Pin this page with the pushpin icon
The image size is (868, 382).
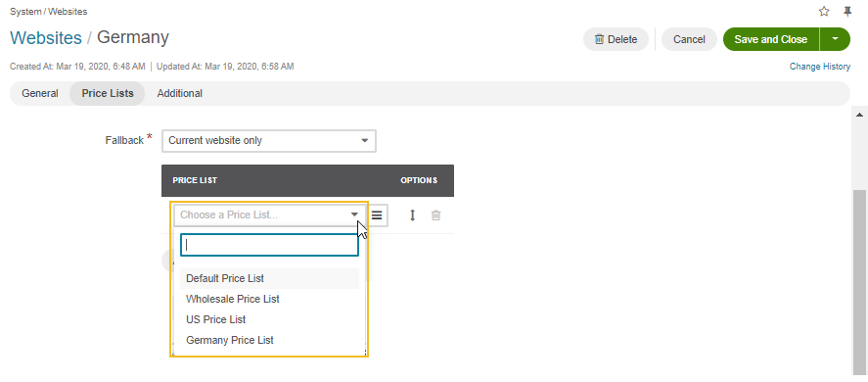click(847, 11)
